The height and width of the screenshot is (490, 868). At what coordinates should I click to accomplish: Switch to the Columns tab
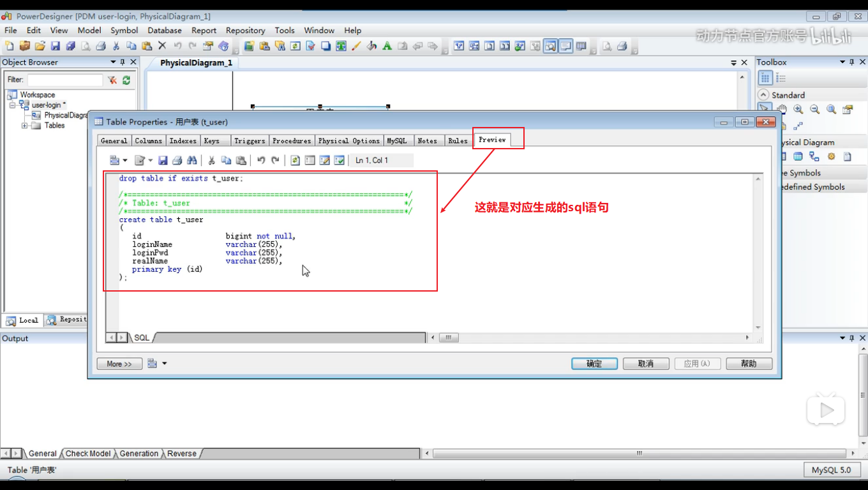click(148, 140)
